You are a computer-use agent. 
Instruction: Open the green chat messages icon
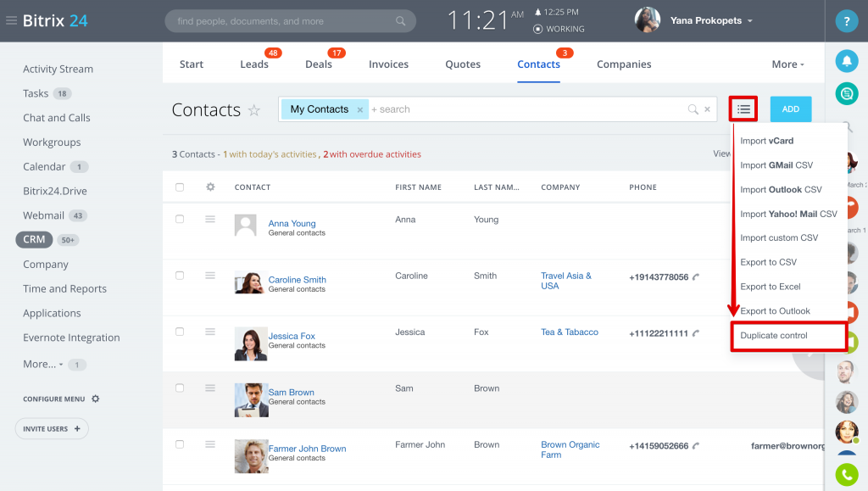pos(847,93)
